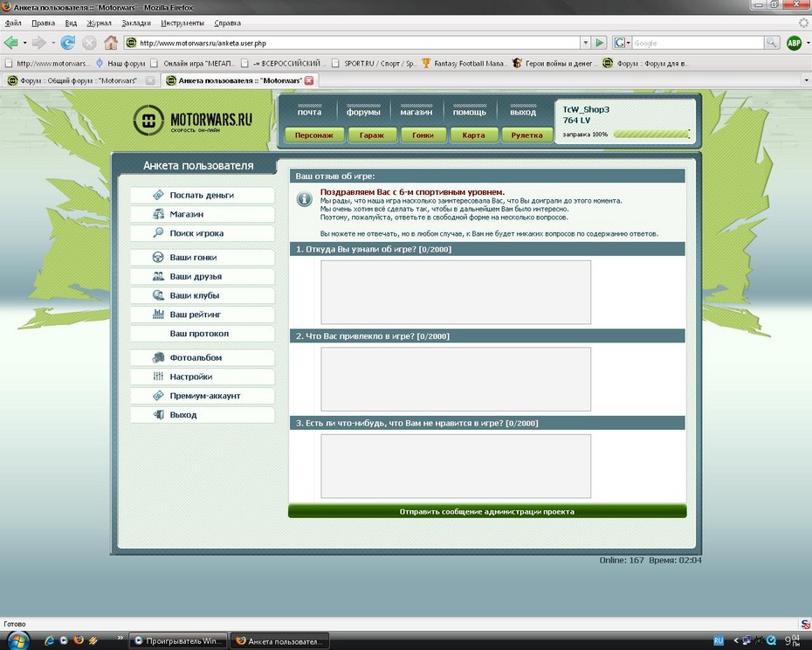The width and height of the screenshot is (812, 650).
Task: Open the Fantasy Football Manager bookmark
Action: (x=464, y=63)
